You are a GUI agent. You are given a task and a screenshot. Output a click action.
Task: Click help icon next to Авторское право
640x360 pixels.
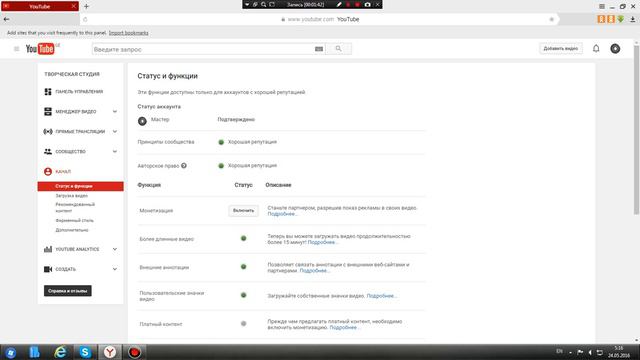tap(184, 165)
